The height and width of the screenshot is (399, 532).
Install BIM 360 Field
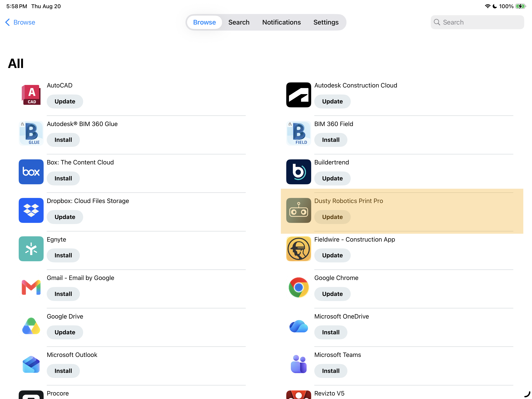tap(331, 140)
